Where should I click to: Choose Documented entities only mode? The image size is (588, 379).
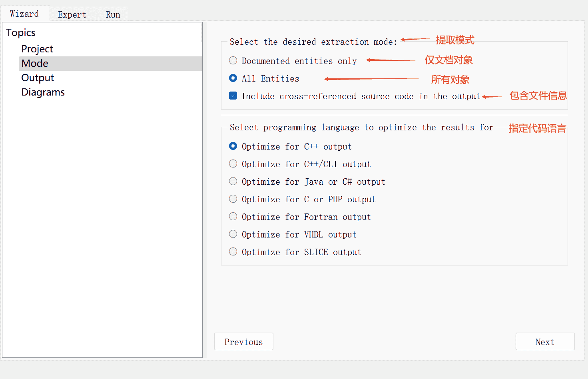click(233, 61)
